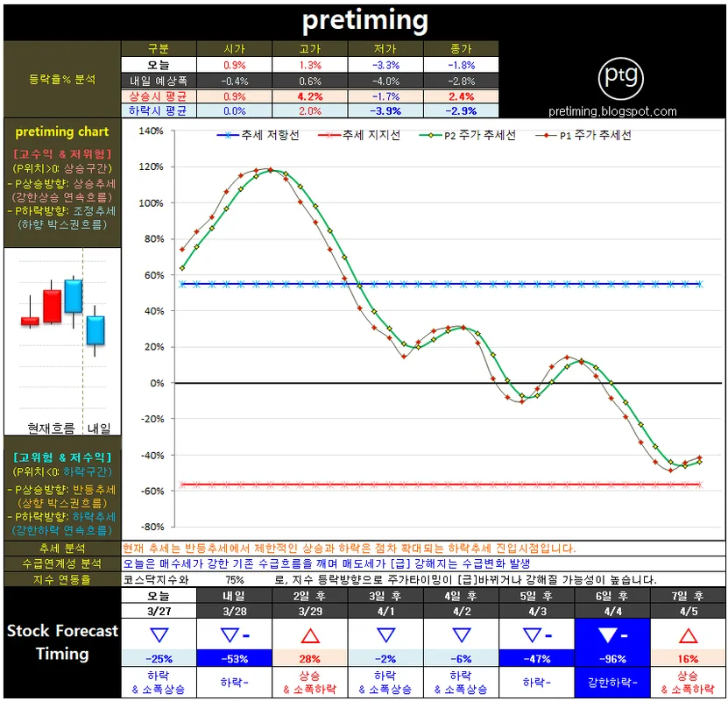Click the 4.2% 고가 value cell
The image size is (728, 701).
tap(311, 96)
